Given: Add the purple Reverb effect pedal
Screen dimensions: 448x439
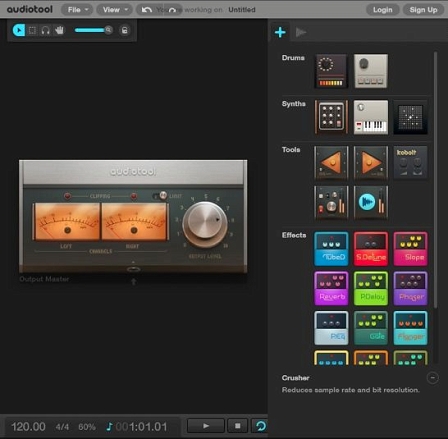Looking at the screenshot, I should point(331,288).
